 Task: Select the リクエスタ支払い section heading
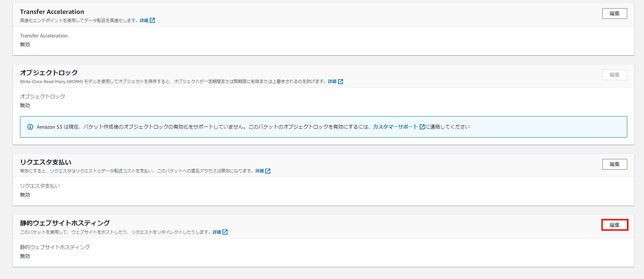[46, 162]
